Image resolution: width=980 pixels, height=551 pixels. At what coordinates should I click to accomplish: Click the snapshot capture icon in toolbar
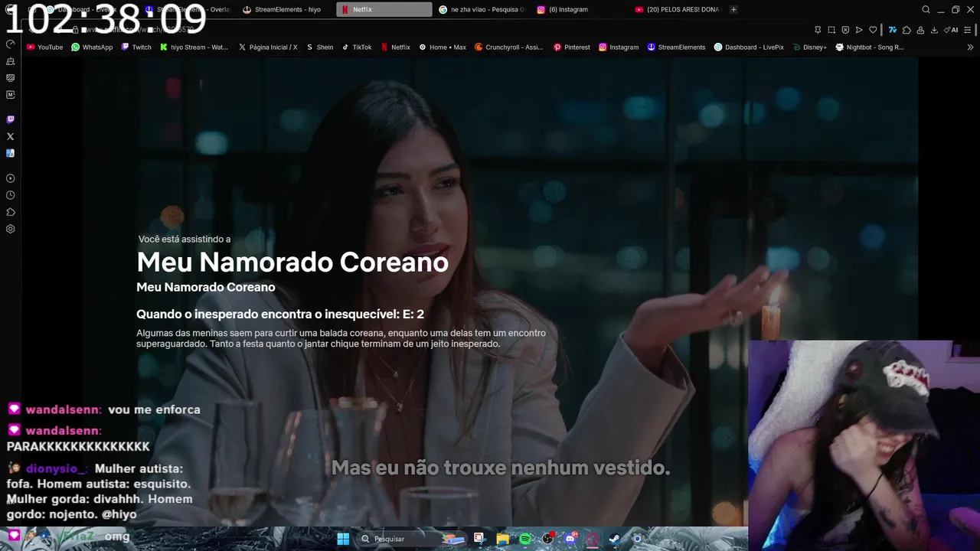click(831, 30)
